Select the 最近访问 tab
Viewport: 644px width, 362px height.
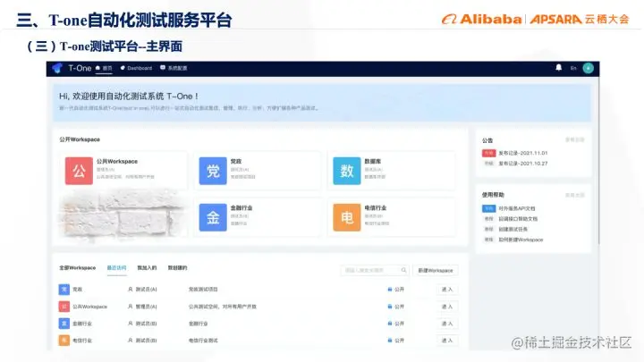click(x=116, y=267)
